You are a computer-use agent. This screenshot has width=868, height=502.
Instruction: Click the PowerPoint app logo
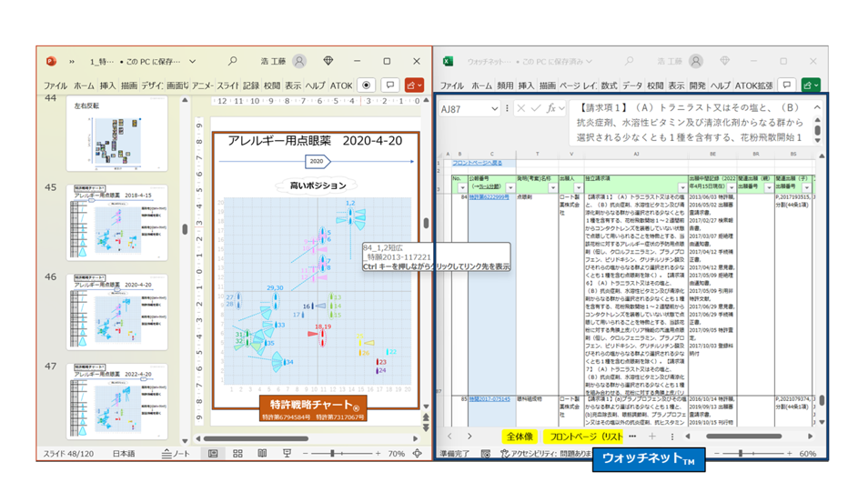pos(52,61)
